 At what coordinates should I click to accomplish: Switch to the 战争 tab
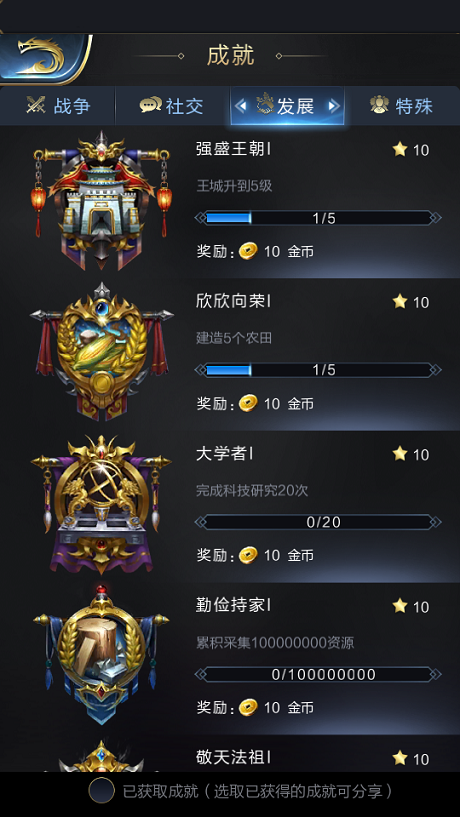pyautogui.click(x=58, y=106)
